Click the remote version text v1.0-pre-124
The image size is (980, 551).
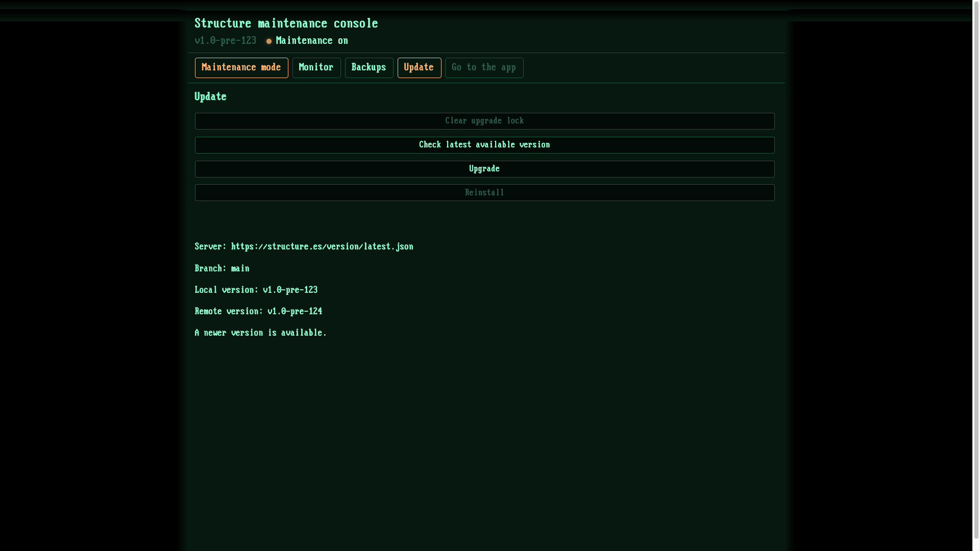pos(295,311)
